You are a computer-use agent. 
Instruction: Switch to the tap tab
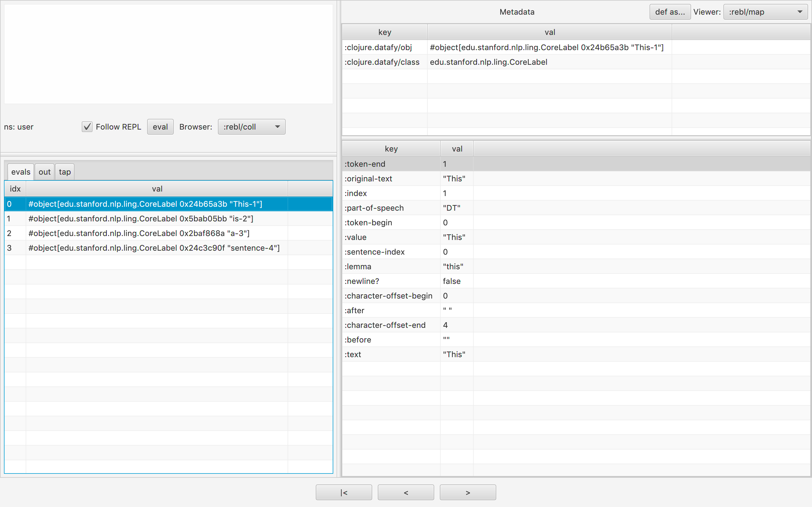pyautogui.click(x=65, y=172)
